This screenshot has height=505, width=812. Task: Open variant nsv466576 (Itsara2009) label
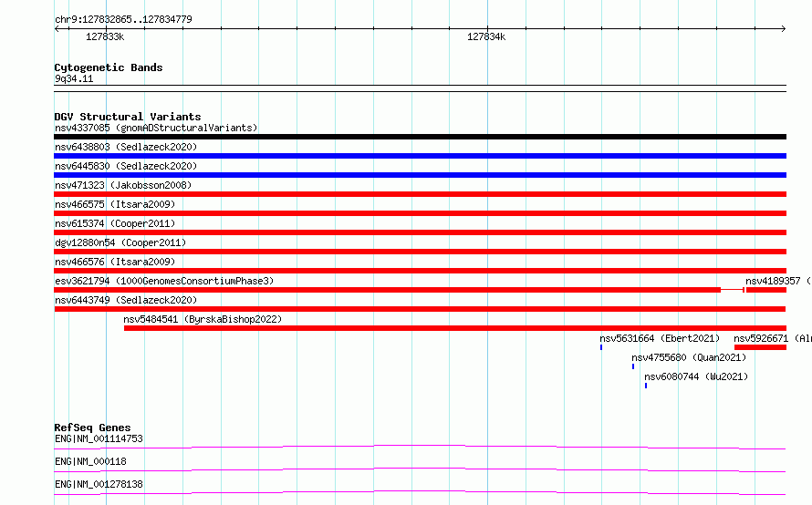coord(115,262)
